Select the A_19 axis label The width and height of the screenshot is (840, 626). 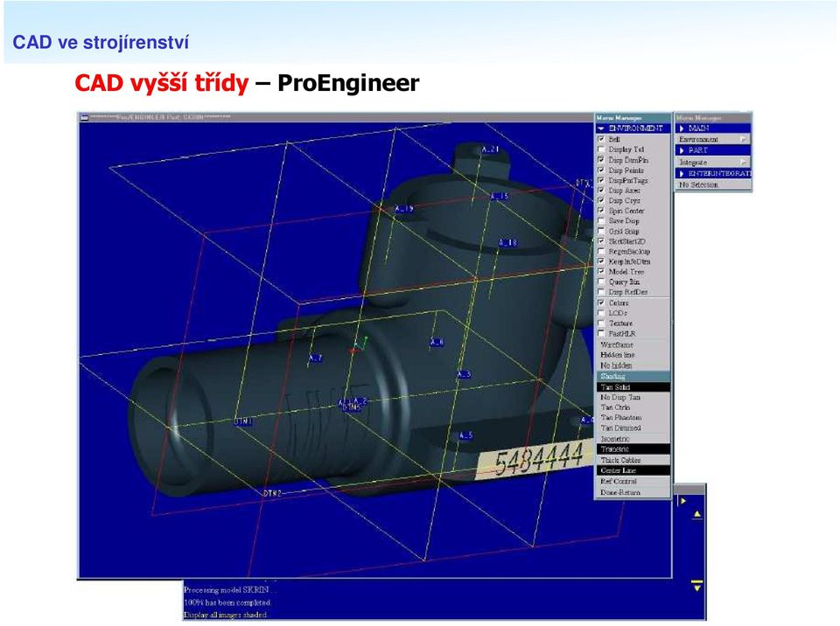point(404,208)
